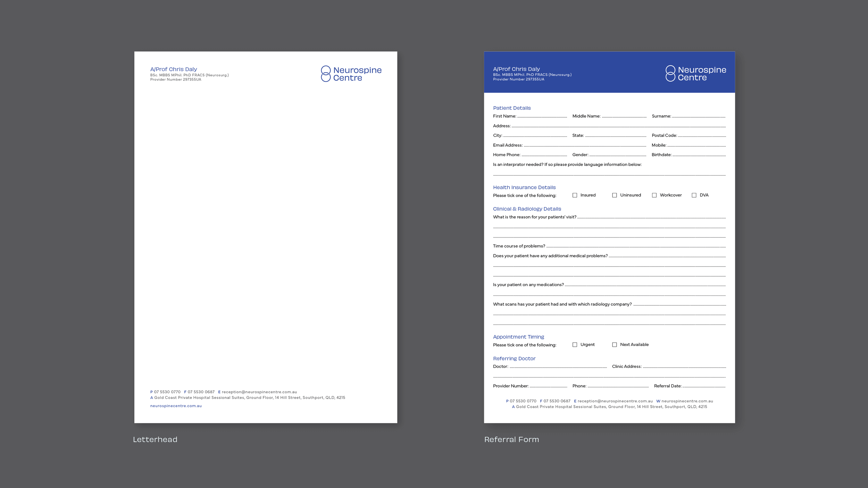Tick the Next Available checkbox
Image resolution: width=868 pixels, height=488 pixels.
point(615,345)
